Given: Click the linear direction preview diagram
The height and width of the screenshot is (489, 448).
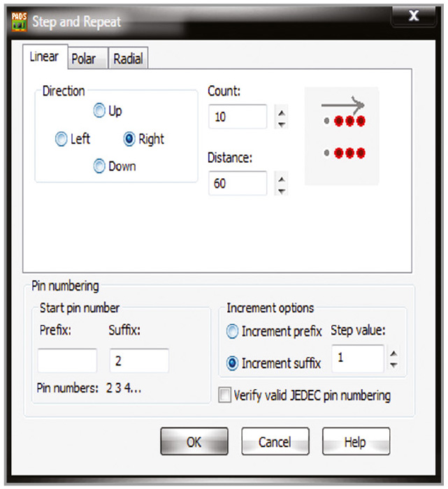Looking at the screenshot, I should [x=342, y=136].
